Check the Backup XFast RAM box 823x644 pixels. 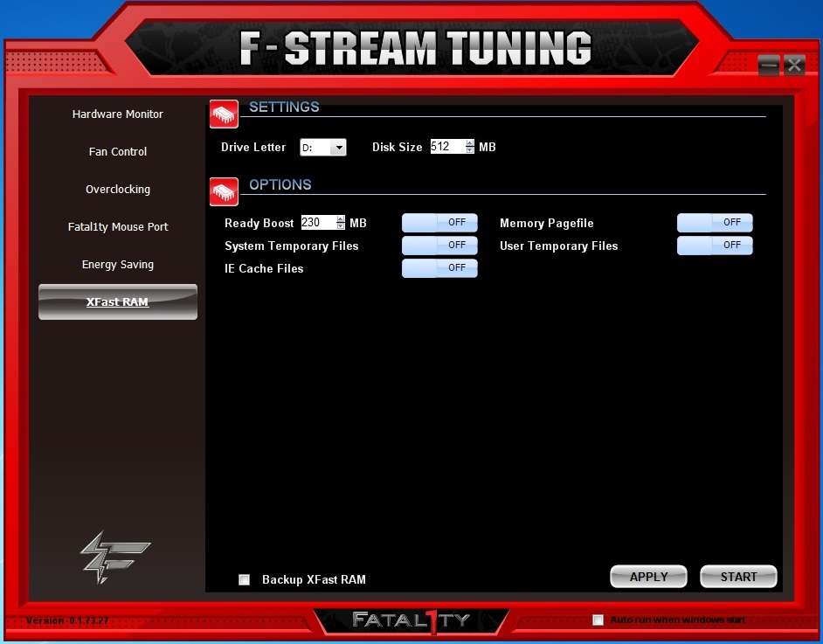[244, 579]
